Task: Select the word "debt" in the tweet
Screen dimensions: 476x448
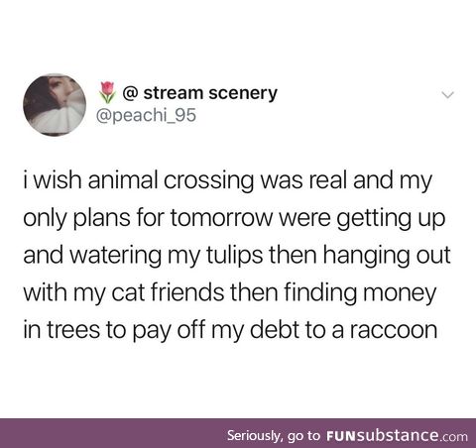Action: point(275,329)
